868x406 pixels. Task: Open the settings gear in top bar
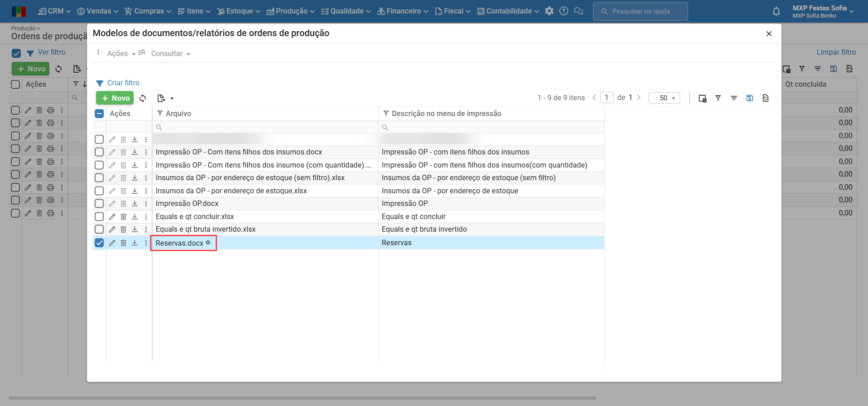pyautogui.click(x=549, y=11)
